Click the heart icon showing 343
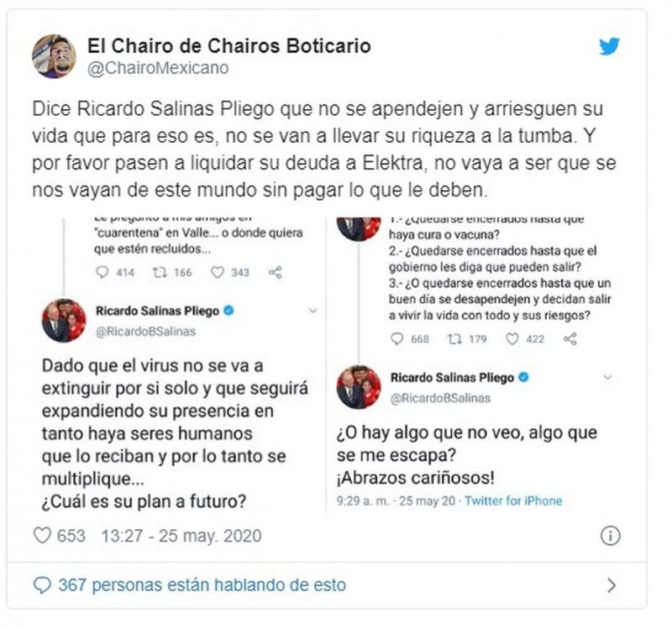Image resolution: width=672 pixels, height=629 pixels. 218,272
